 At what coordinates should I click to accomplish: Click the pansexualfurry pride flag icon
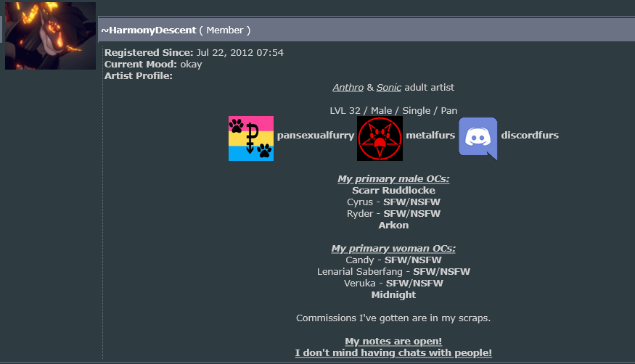tap(251, 138)
